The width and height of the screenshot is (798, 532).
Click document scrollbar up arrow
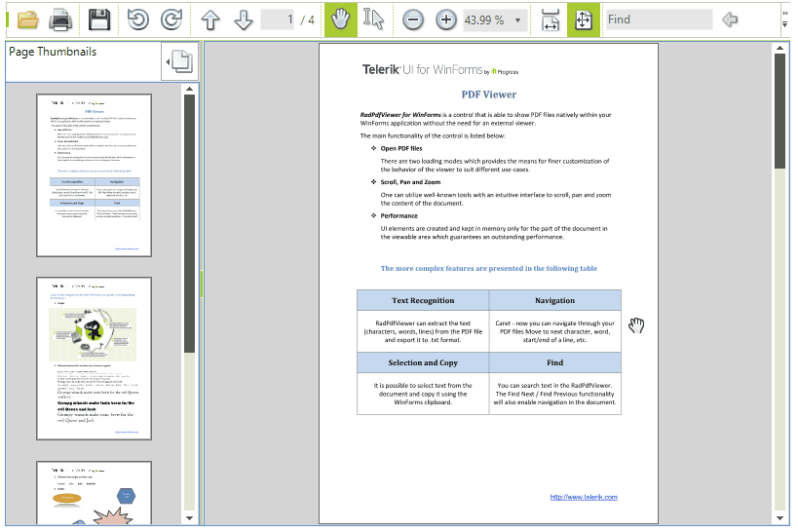click(779, 48)
